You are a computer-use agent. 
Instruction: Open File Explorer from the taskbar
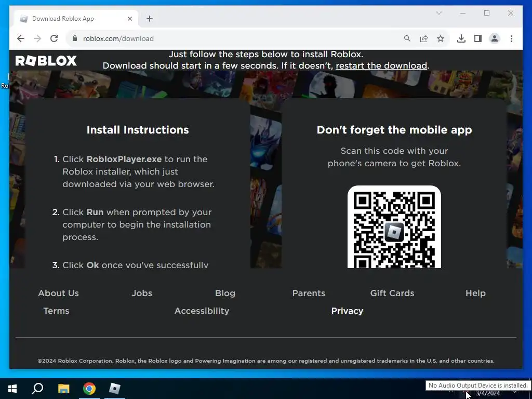(x=63, y=389)
